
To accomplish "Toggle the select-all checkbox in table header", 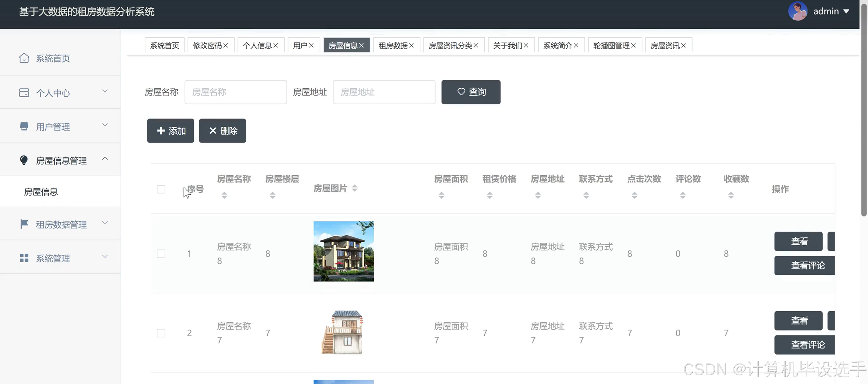I will coord(161,189).
